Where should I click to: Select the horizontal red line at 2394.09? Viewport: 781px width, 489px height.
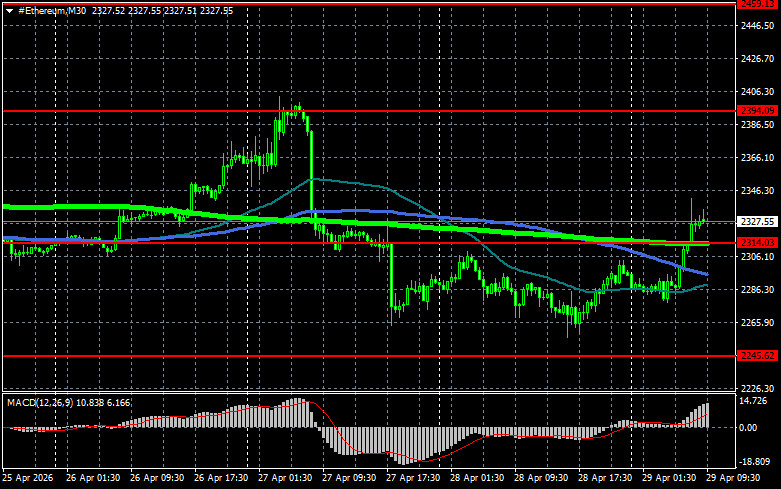point(369,111)
